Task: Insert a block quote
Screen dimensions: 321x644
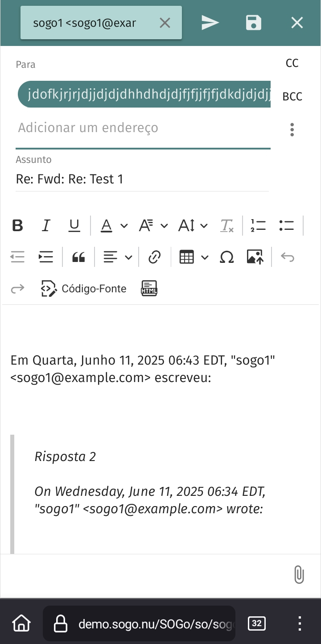Action: (x=78, y=257)
